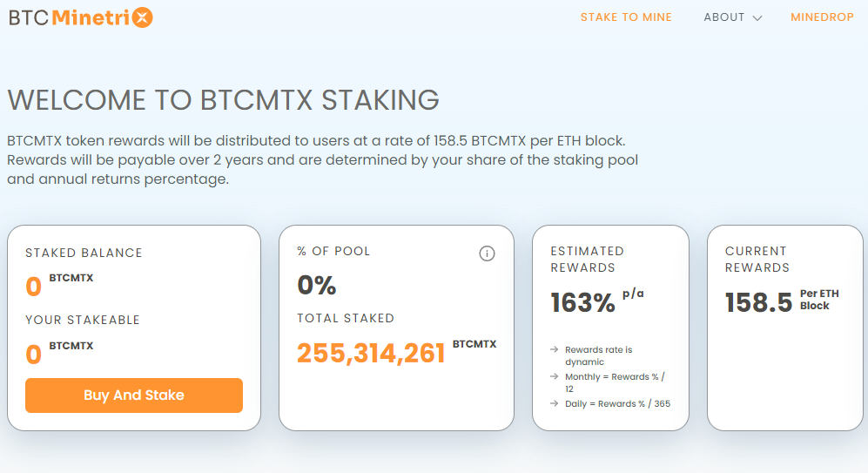Click the orange X emblem in logo
The height and width of the screenshot is (473, 868).
click(x=142, y=17)
